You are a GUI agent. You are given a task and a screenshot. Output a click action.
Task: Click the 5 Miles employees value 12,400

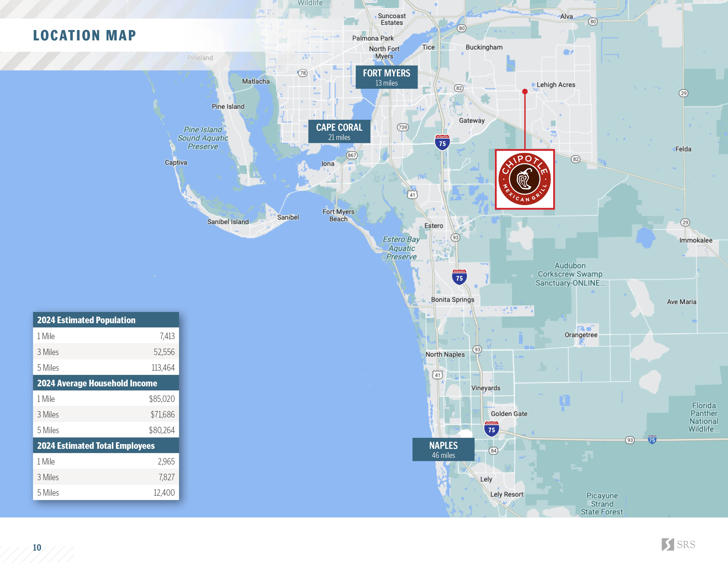164,493
